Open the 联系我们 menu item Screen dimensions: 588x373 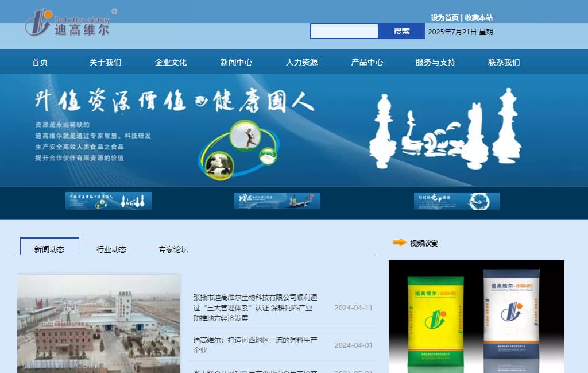coord(504,62)
